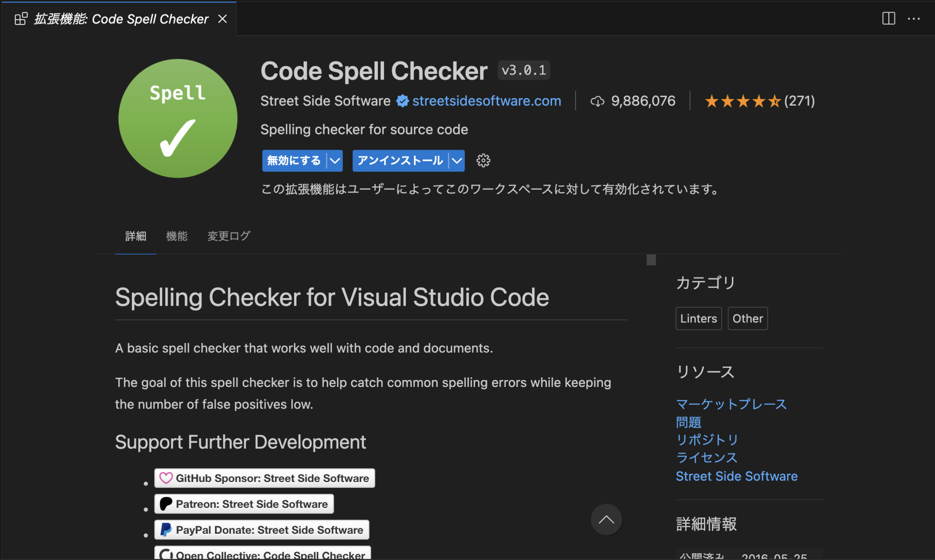This screenshot has height=560, width=935.
Task: Open the リポジトリ resource link
Action: (707, 440)
